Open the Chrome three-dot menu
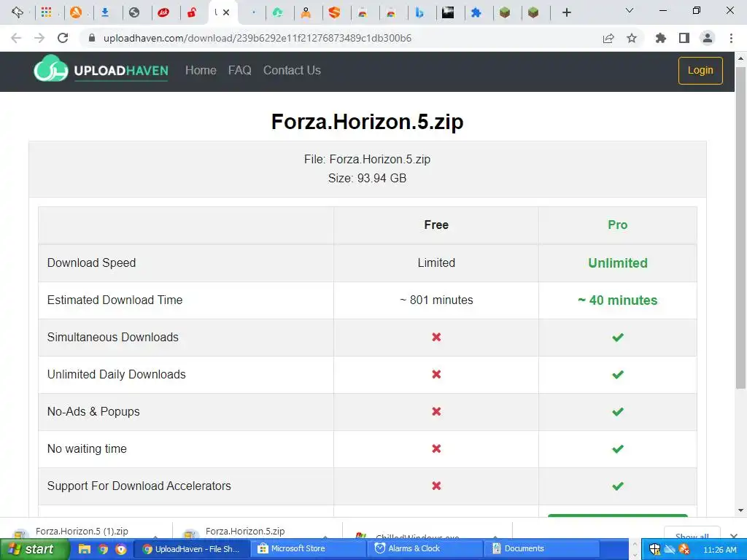 pyautogui.click(x=731, y=38)
